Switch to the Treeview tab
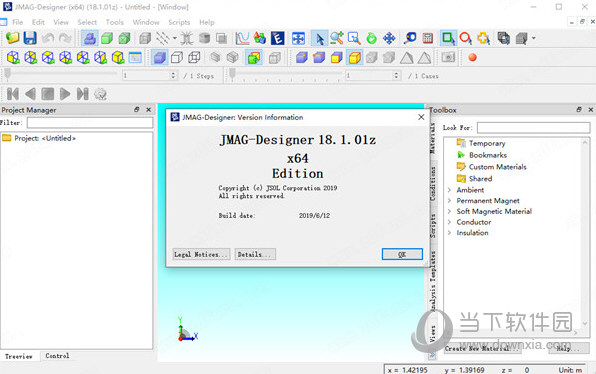The image size is (596, 374). point(19,356)
